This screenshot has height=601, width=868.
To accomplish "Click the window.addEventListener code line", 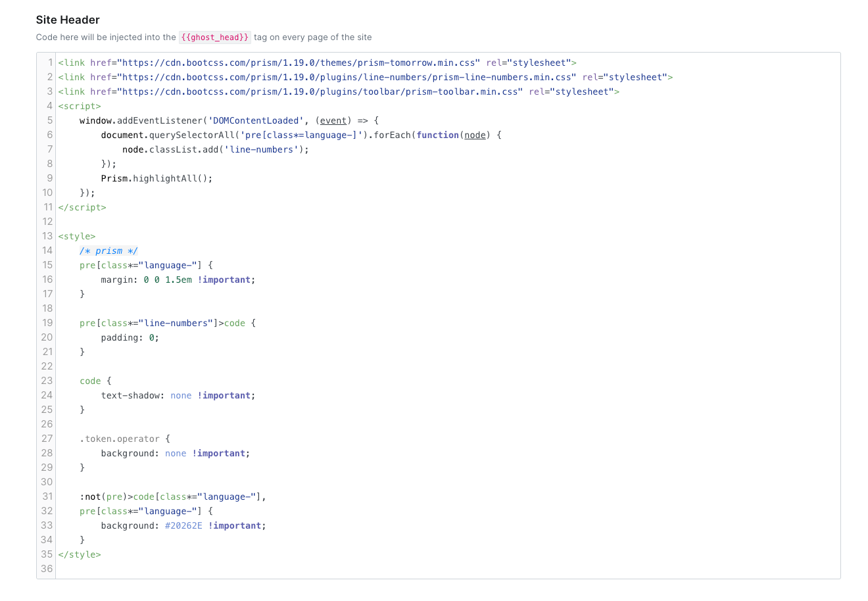I will [x=229, y=121].
